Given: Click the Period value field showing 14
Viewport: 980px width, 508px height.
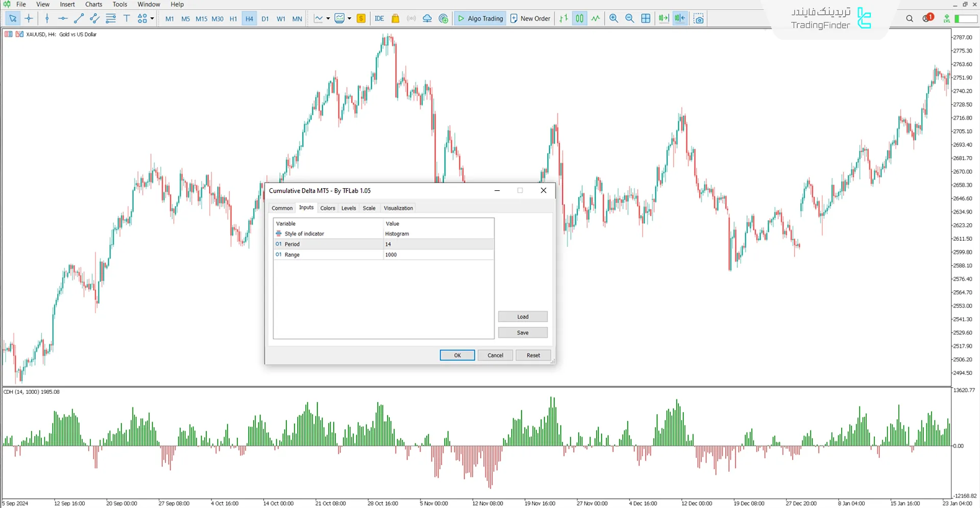Looking at the screenshot, I should pos(438,244).
